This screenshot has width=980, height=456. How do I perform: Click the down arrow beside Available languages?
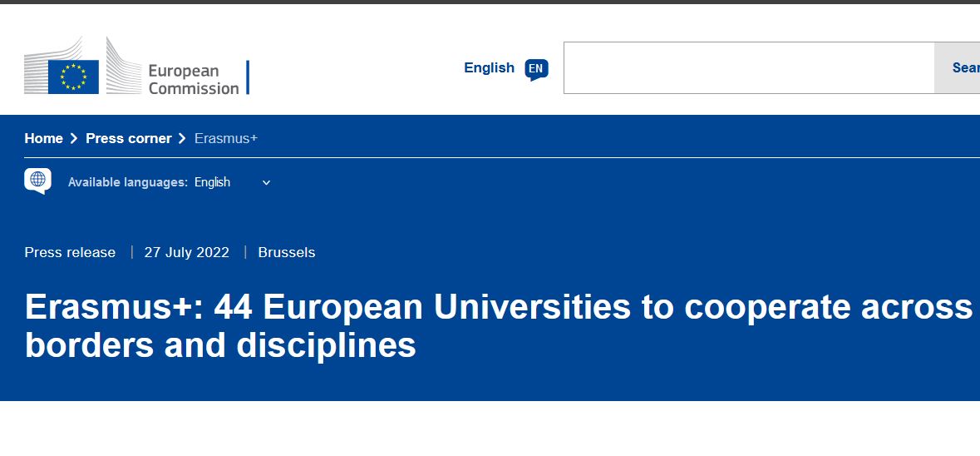[x=266, y=183]
